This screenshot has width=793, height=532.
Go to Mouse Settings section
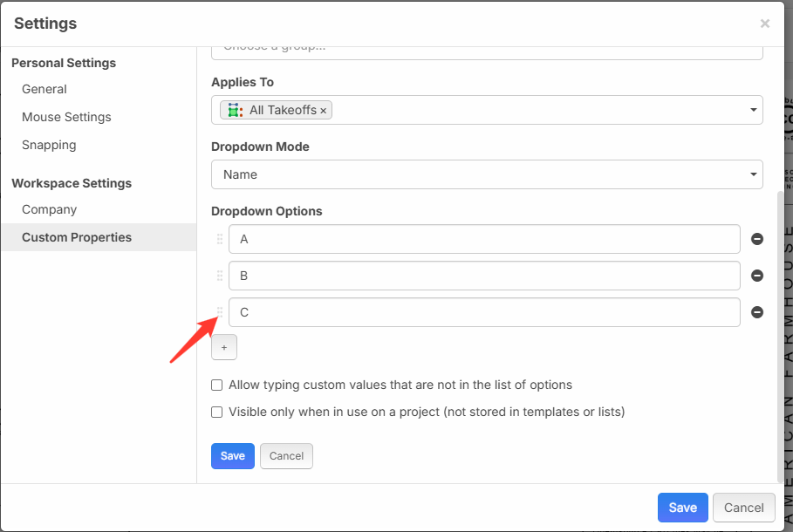pos(66,117)
